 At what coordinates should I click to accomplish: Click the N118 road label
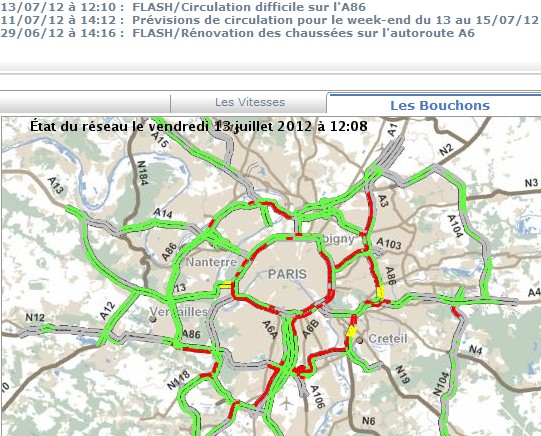pyautogui.click(x=178, y=380)
